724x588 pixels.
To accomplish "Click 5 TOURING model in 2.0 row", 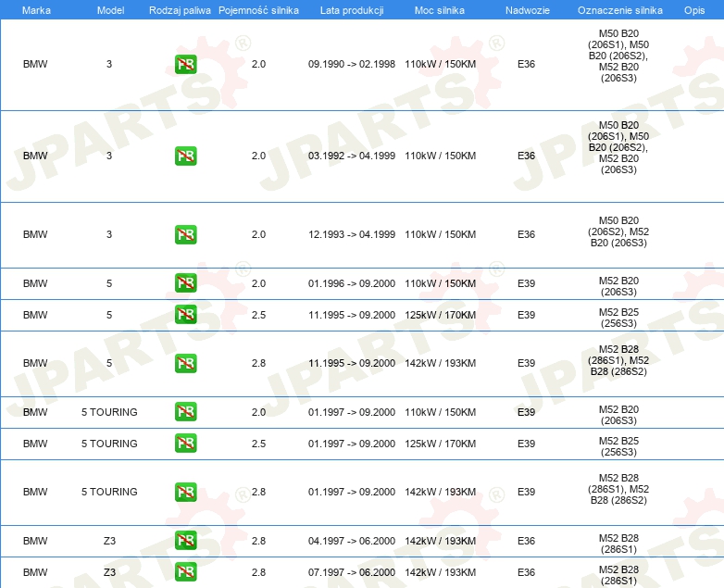I will tap(109, 412).
